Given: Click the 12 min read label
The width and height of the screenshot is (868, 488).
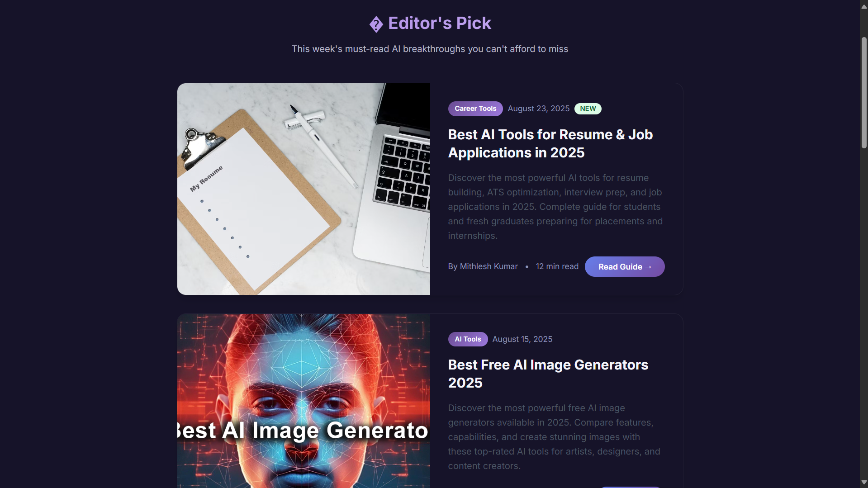Looking at the screenshot, I should [x=557, y=266].
